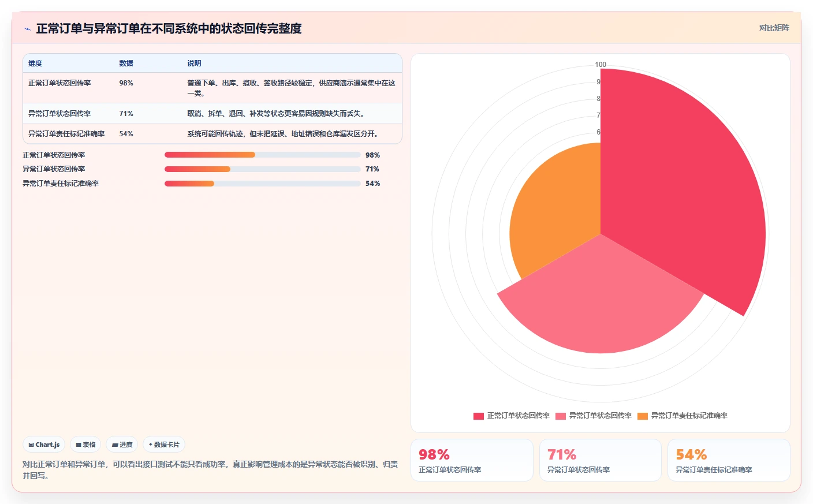This screenshot has width=813, height=504.
Task: Select the Chart.js tag chip
Action: 44,445
